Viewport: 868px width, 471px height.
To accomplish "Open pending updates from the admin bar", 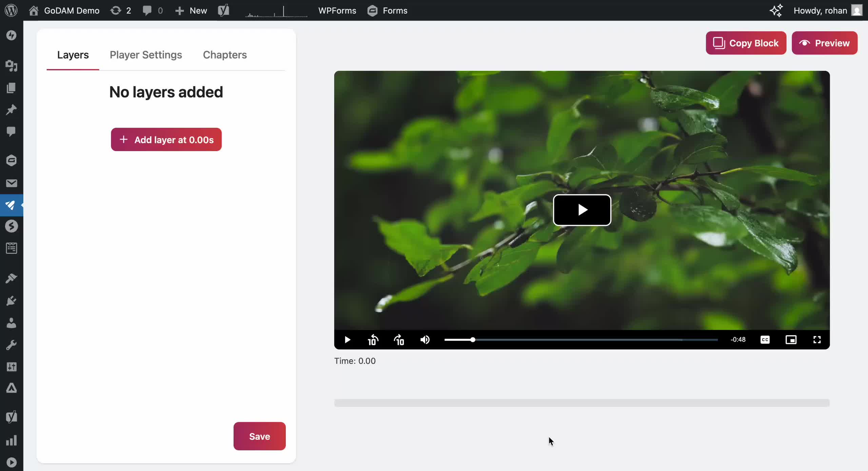I will [x=120, y=11].
